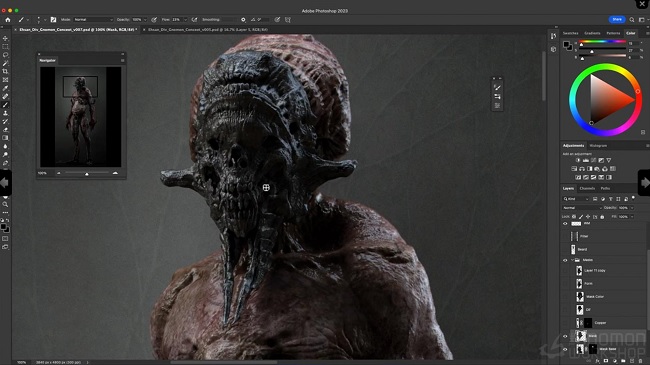Open layer Fill dropdown arrow
The image size is (650, 365).
(632, 217)
